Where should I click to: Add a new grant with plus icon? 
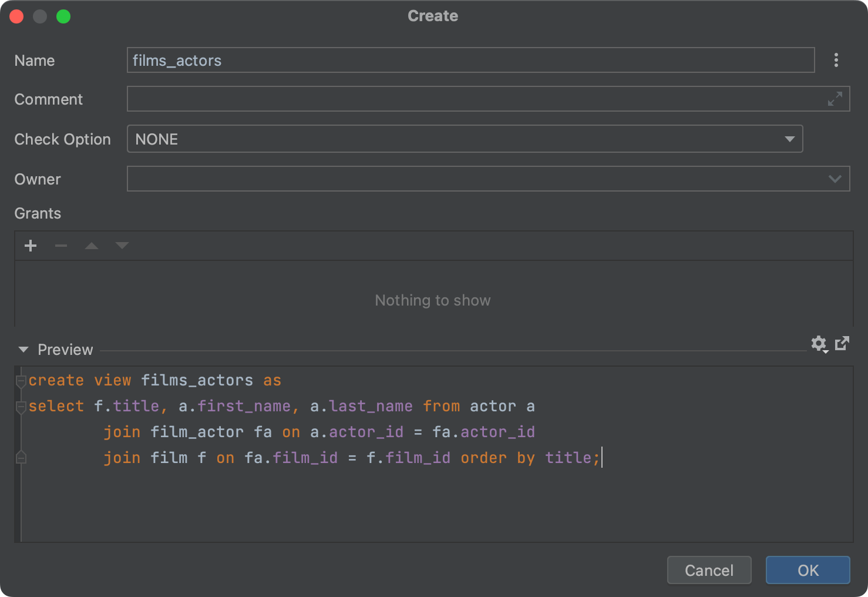pyautogui.click(x=31, y=246)
